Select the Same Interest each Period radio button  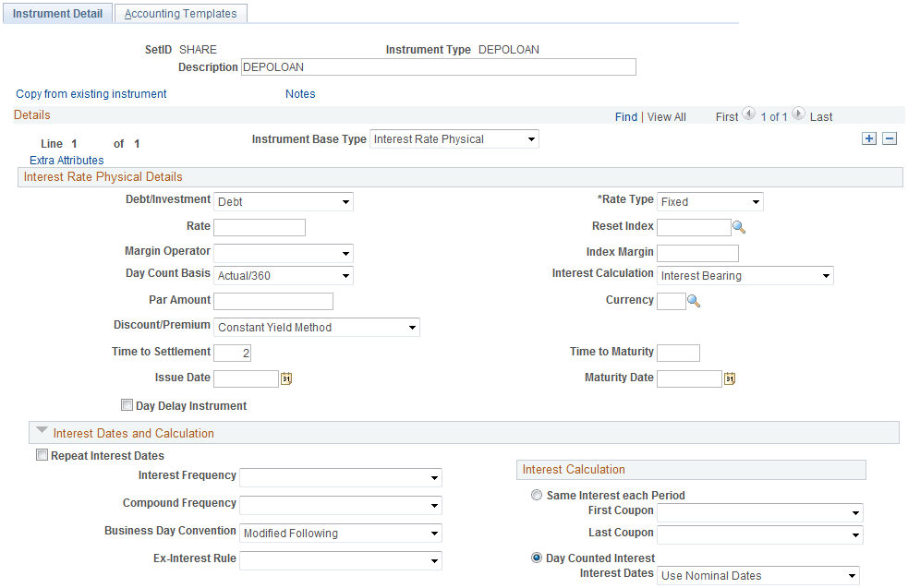click(x=537, y=495)
